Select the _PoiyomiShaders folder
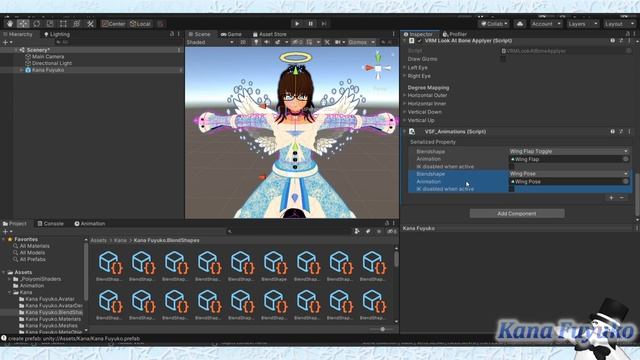Screen dimensions: 640x360 click(40, 279)
